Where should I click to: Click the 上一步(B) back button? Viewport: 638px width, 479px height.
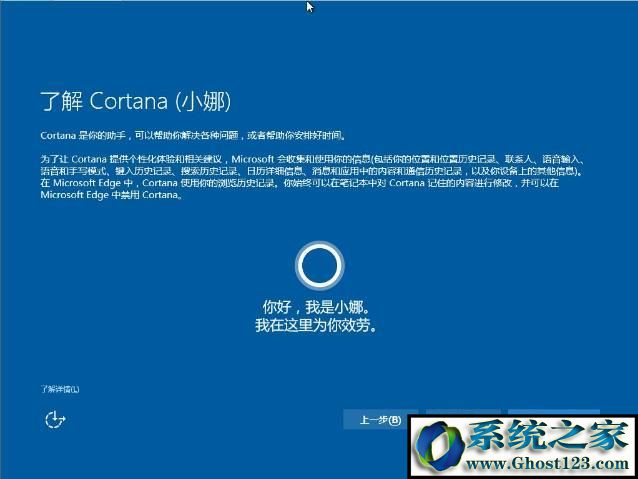380,419
